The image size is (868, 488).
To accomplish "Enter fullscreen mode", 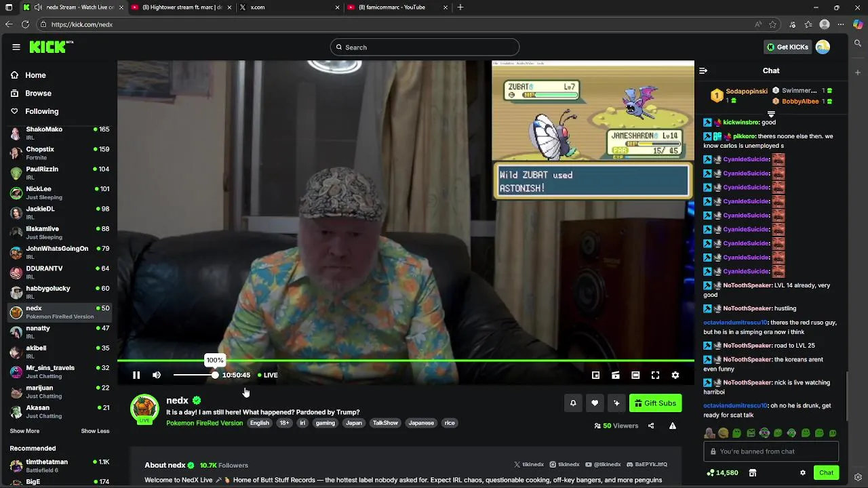I will pos(655,375).
